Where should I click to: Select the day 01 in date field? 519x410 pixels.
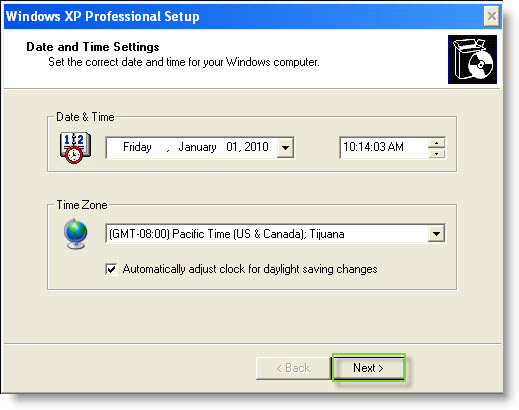(232, 147)
